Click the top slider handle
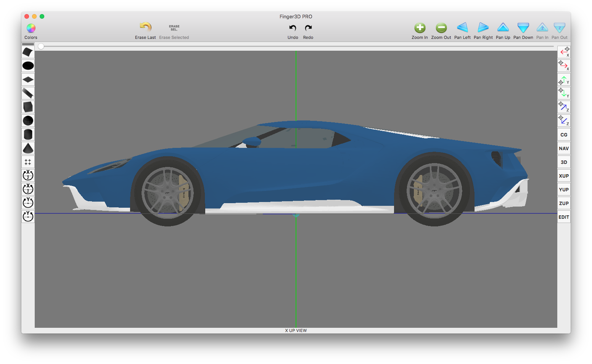Viewport: 592px width, 364px height. (41, 46)
